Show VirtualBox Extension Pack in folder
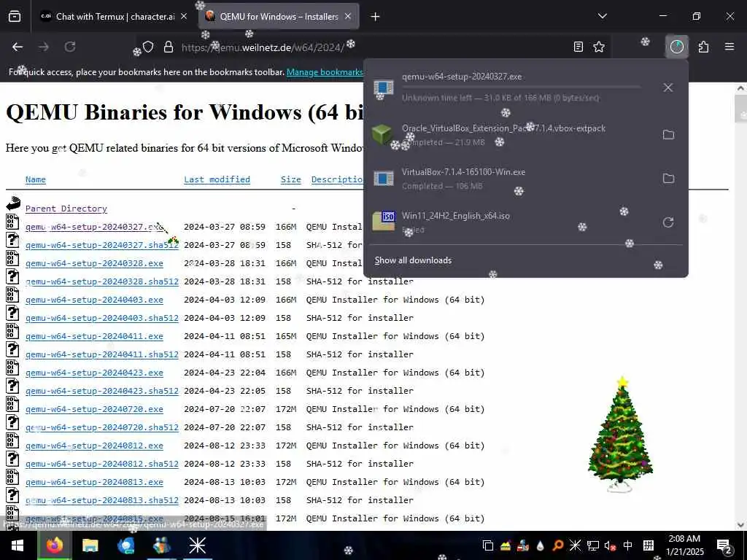Viewport: 747px width, 560px height. tap(668, 135)
